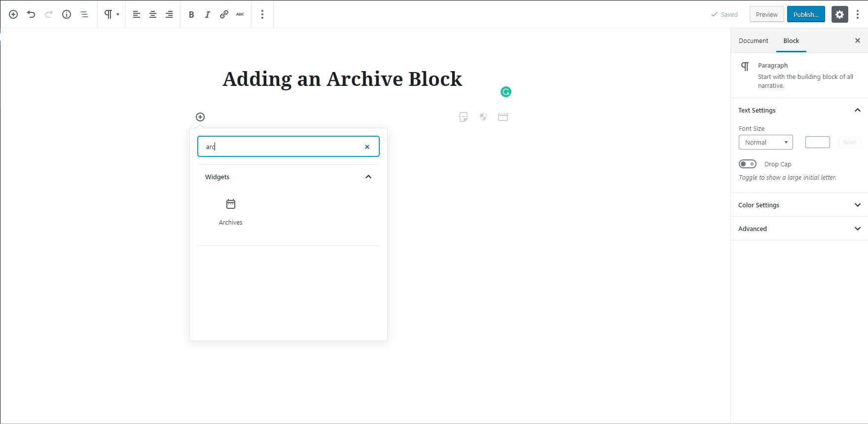This screenshot has width=868, height=424.
Task: Switch to the Document tab
Action: (753, 40)
